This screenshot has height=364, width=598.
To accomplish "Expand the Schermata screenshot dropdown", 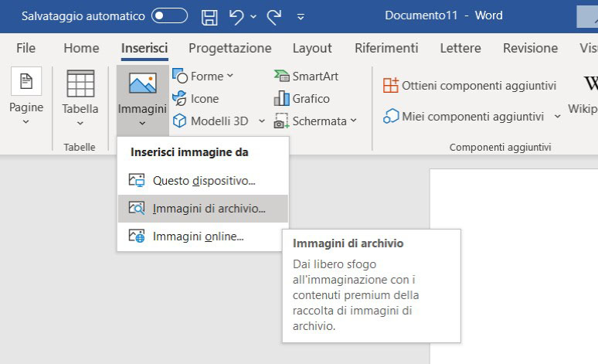I will [353, 121].
